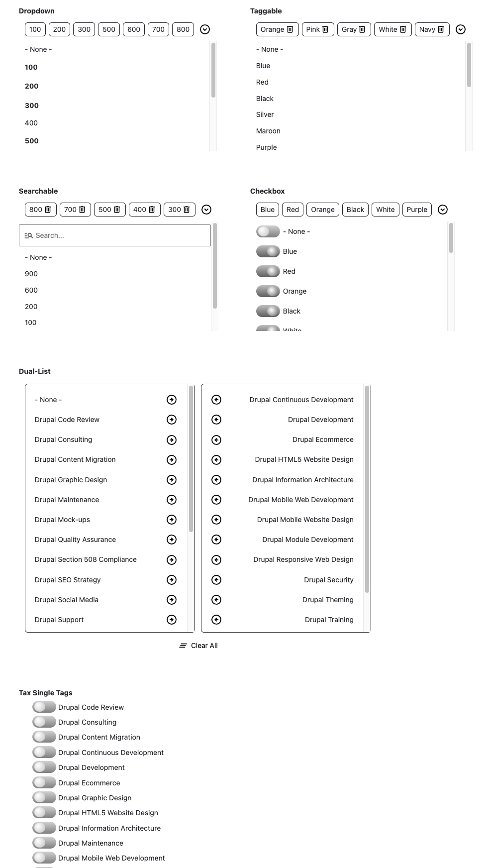Remove the Orange tag using its trash icon
Screen dimensions: 487x868
point(291,29)
